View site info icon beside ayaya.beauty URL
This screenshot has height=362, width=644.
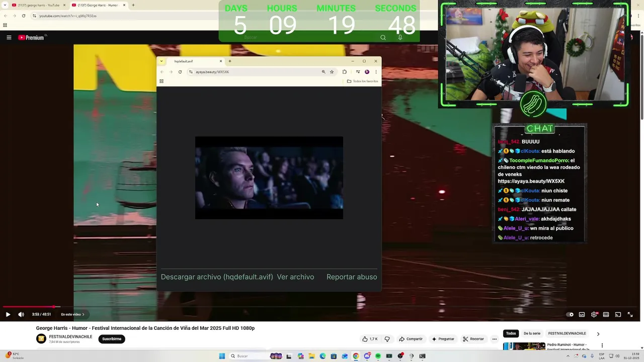coord(191,72)
